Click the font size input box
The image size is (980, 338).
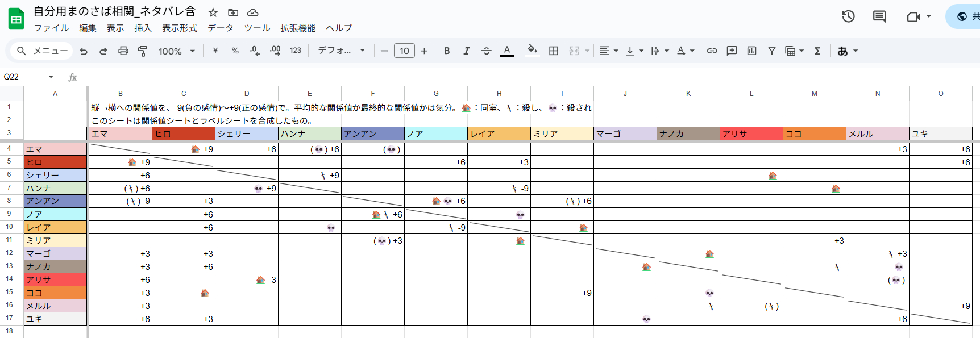coord(404,51)
